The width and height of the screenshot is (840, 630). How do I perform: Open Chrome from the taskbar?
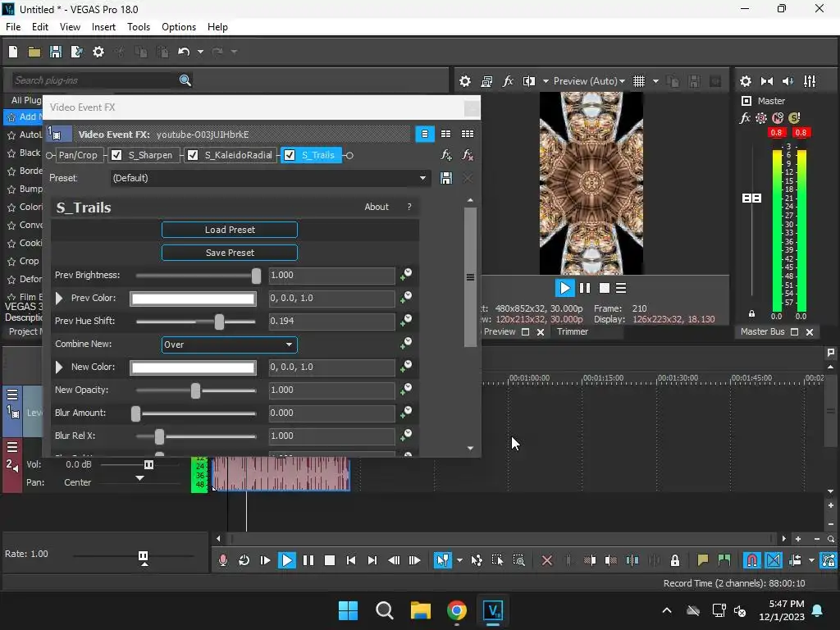click(x=456, y=610)
